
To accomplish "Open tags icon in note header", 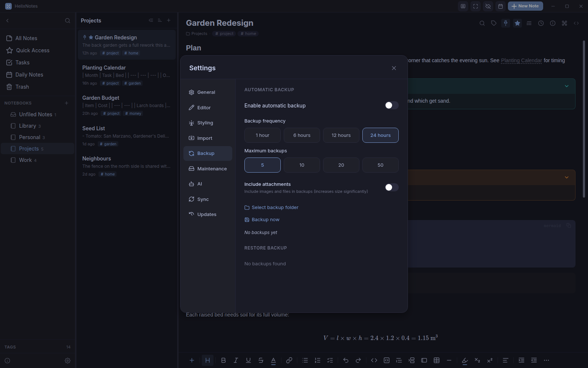I will click(494, 23).
